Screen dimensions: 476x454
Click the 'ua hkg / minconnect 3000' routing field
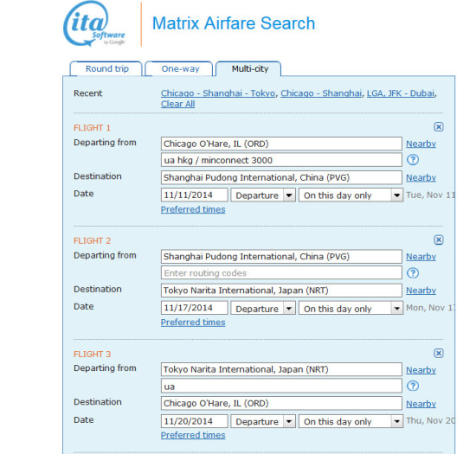coord(281,160)
